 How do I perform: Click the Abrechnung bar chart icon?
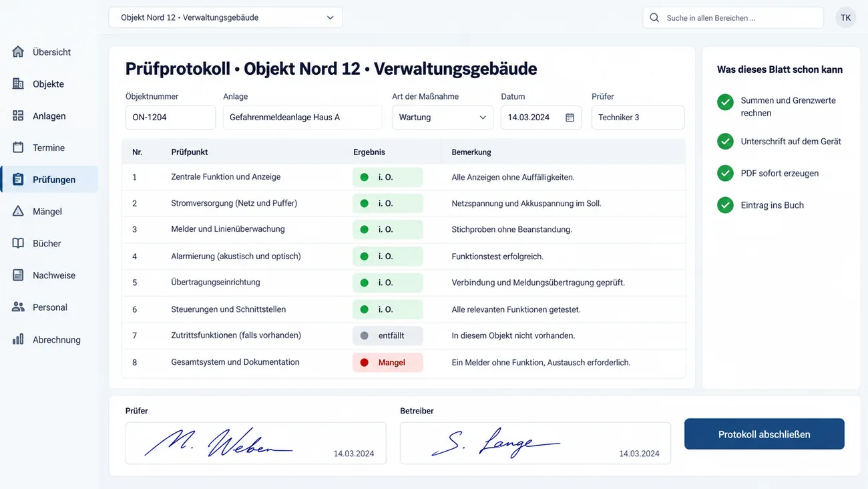click(x=18, y=339)
